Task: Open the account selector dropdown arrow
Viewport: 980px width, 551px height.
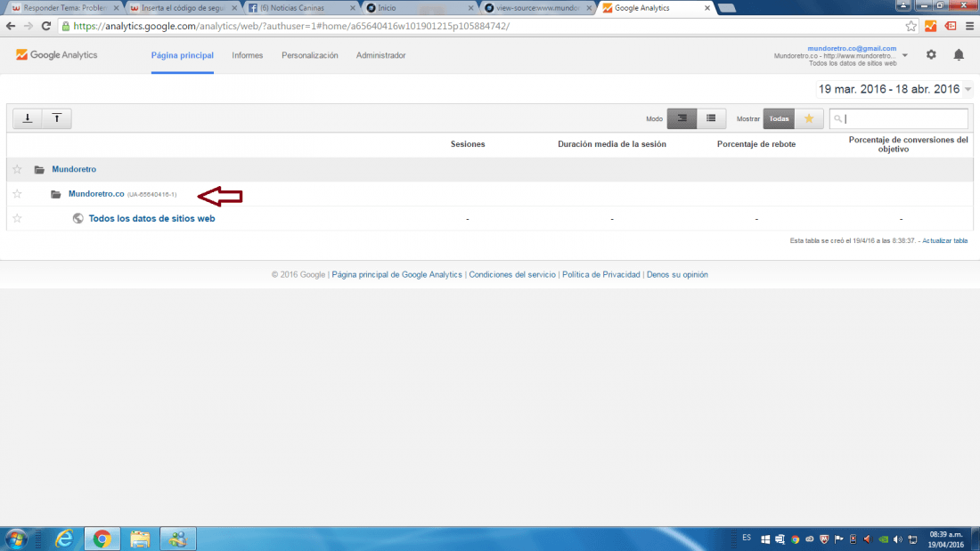Action: pyautogui.click(x=905, y=55)
